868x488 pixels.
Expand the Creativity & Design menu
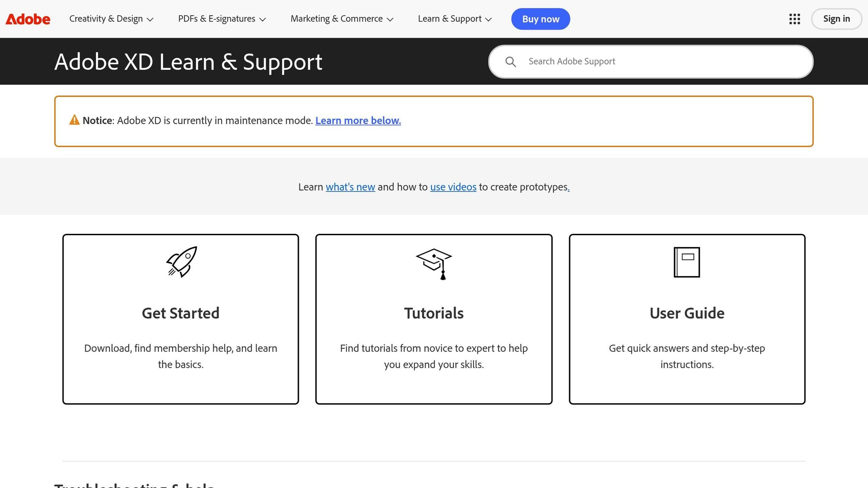pyautogui.click(x=111, y=19)
